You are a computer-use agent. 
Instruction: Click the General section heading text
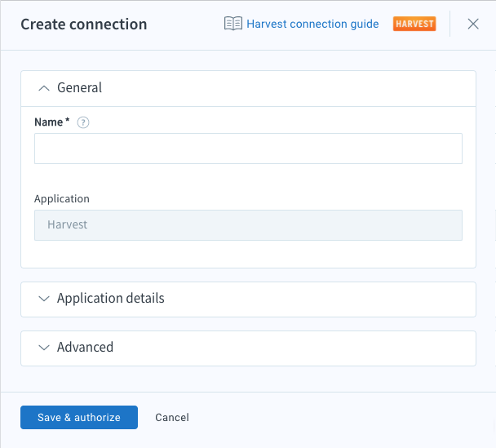[x=79, y=87]
